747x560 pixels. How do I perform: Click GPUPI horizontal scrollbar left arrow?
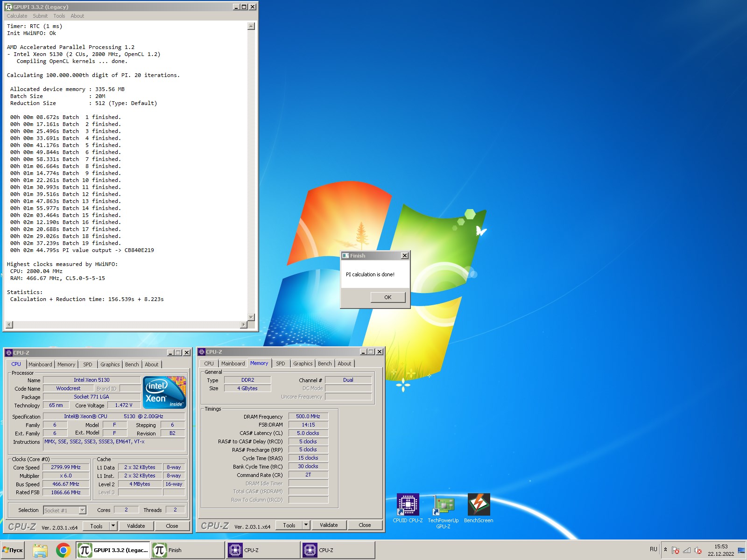[9, 325]
